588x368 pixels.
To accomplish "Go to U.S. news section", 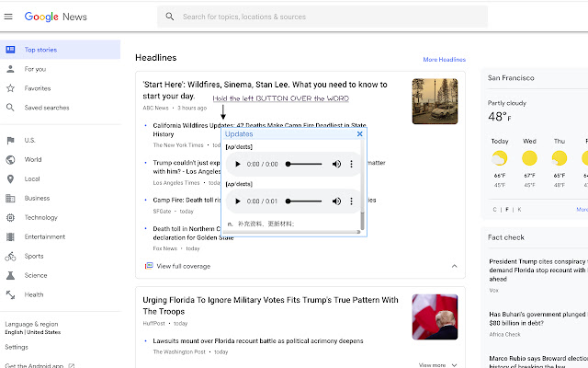I will 30,141.
